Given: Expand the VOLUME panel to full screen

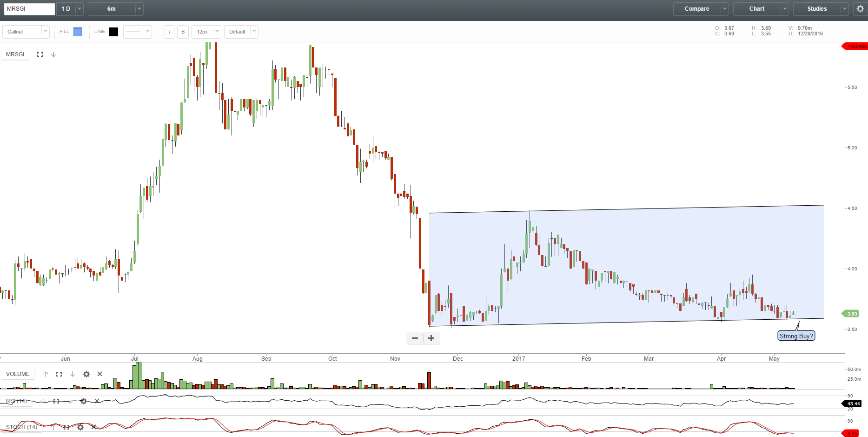Looking at the screenshot, I should [59, 374].
